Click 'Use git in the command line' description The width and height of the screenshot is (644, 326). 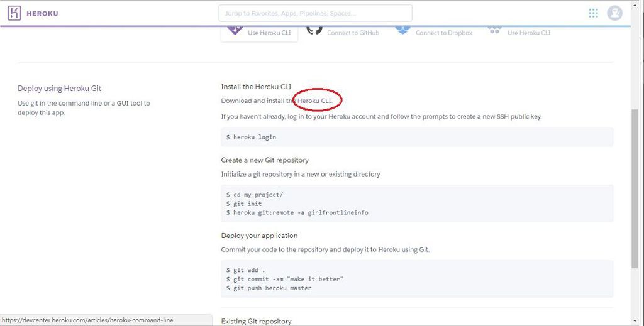[84, 108]
